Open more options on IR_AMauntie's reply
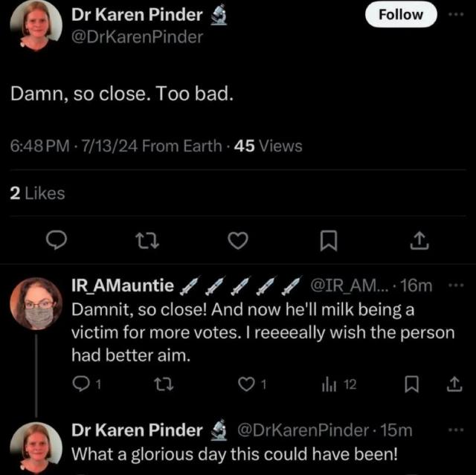 pyautogui.click(x=456, y=285)
